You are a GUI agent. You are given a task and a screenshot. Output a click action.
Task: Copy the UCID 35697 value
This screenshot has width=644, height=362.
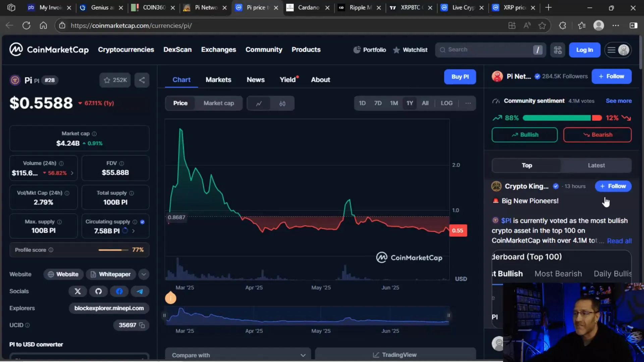click(142, 325)
